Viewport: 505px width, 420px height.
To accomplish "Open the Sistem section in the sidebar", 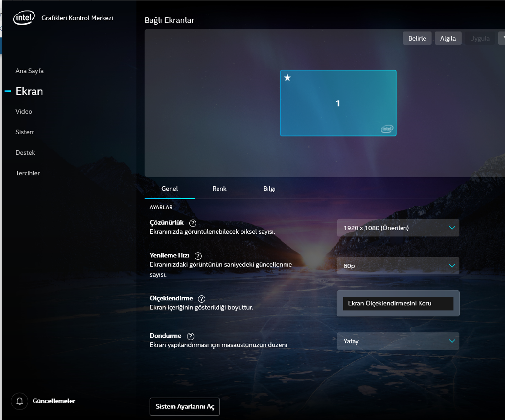I will click(25, 132).
